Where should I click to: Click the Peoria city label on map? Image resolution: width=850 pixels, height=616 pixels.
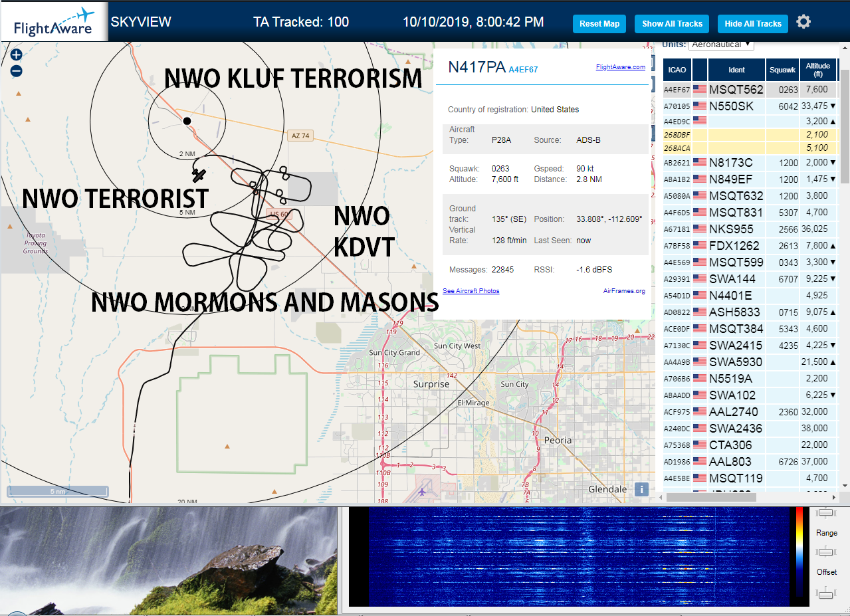pos(557,440)
